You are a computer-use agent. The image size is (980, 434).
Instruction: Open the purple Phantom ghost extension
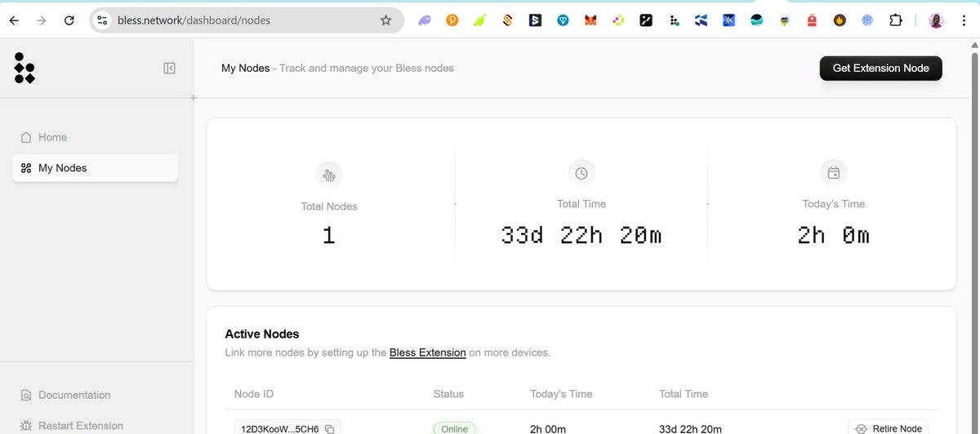425,20
